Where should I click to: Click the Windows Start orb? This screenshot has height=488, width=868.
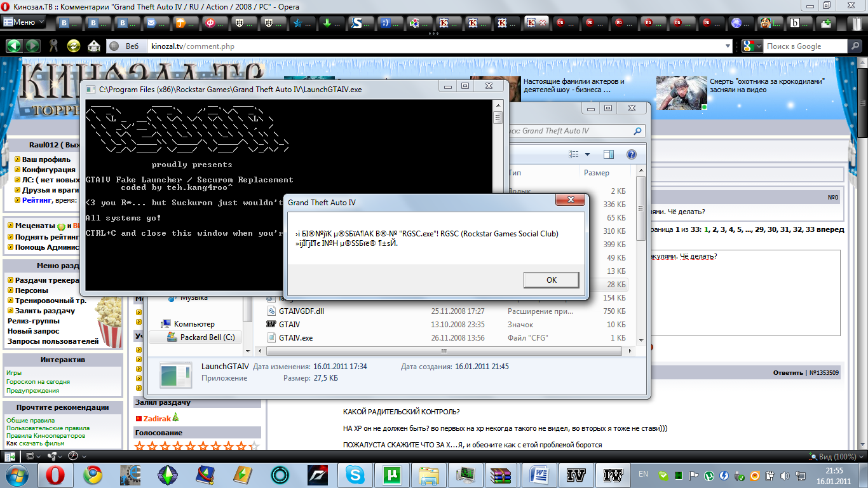[x=17, y=475]
